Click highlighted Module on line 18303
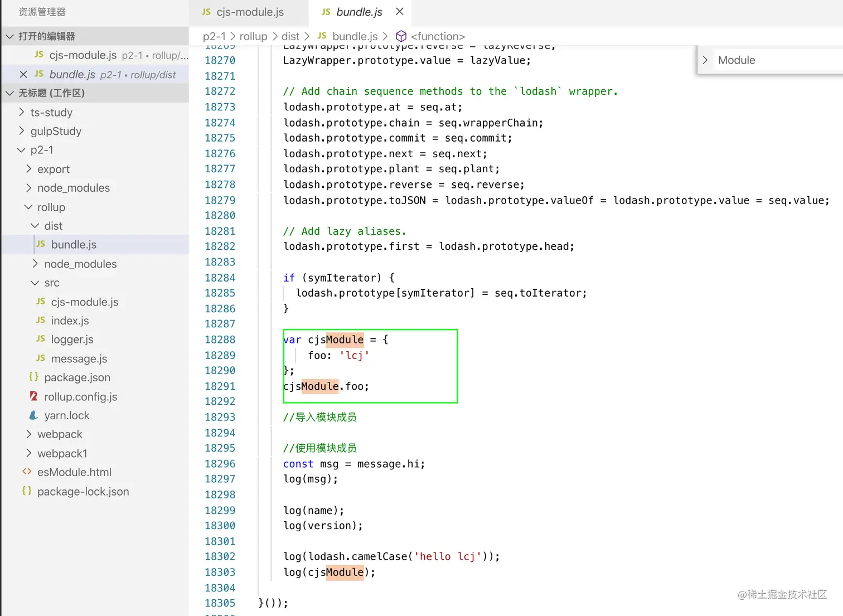The image size is (843, 616). [345, 573]
